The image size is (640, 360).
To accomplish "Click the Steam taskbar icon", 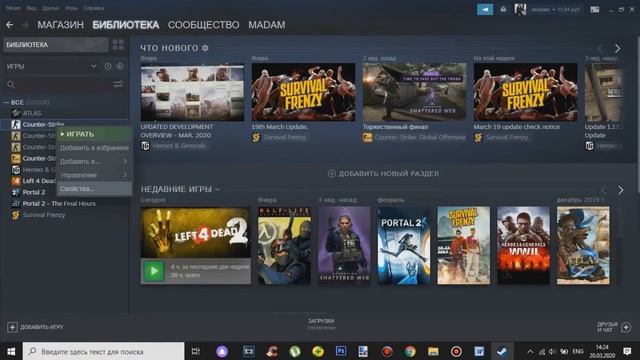I will pyautogui.click(x=502, y=351).
